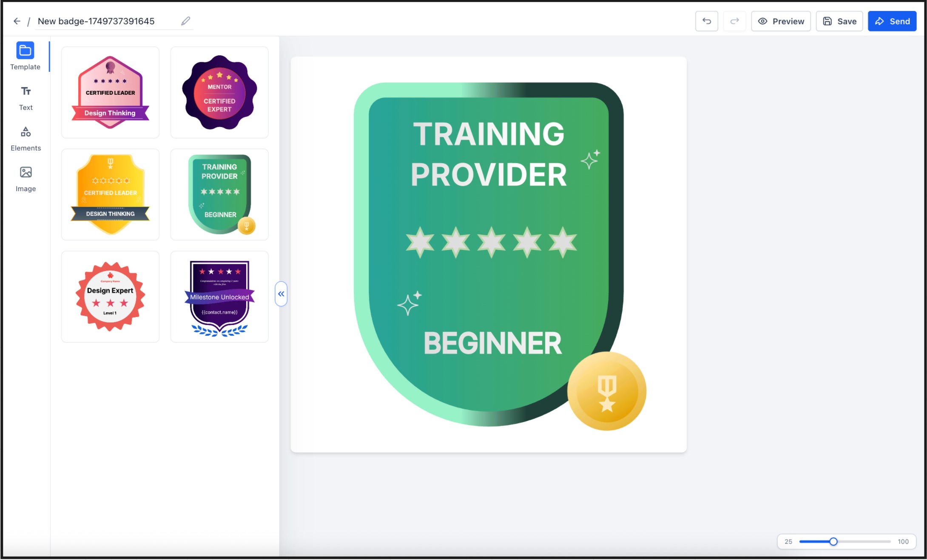Collapse the template side panel
927x560 pixels.
click(x=281, y=294)
